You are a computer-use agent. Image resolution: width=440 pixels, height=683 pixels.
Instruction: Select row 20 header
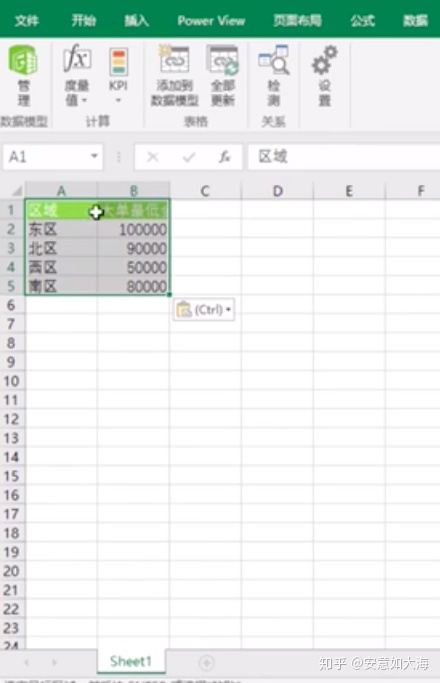pyautogui.click(x=11, y=571)
